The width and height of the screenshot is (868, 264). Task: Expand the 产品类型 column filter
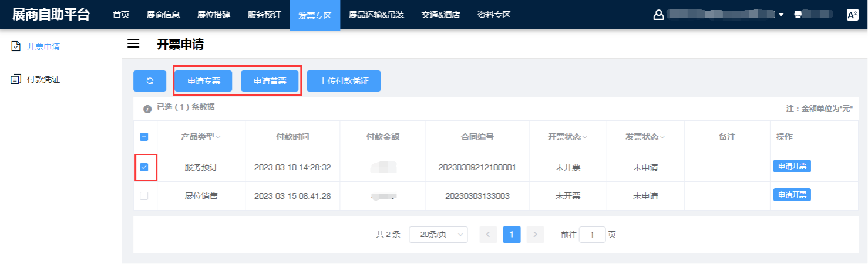(x=218, y=137)
